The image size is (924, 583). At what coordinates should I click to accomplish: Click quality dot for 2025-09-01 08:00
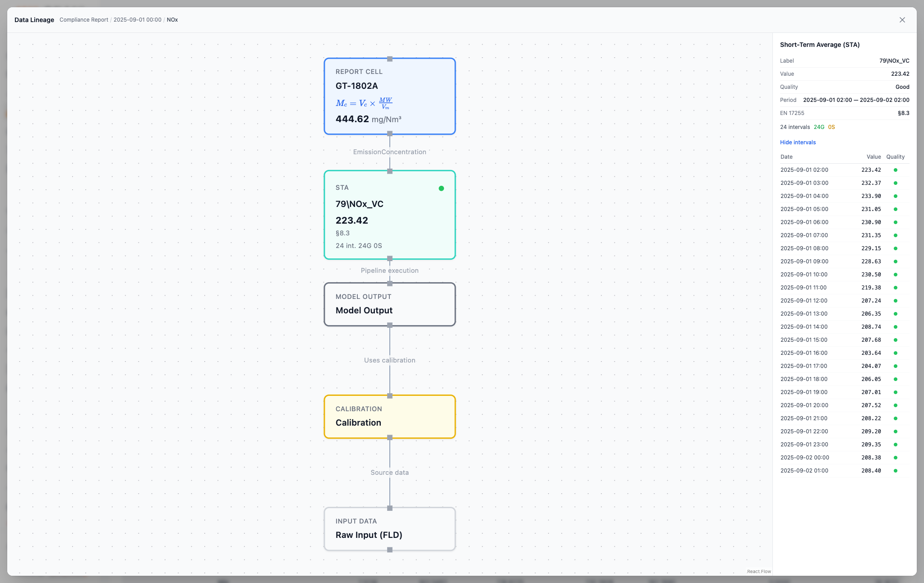tap(896, 248)
